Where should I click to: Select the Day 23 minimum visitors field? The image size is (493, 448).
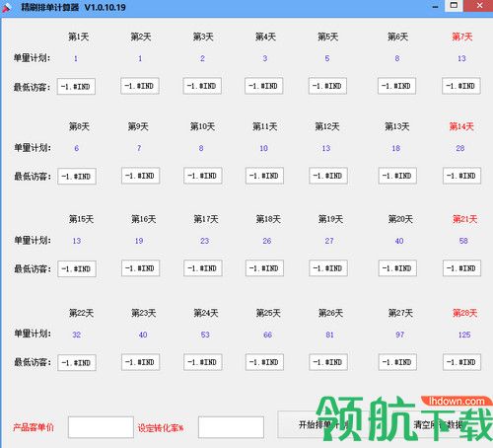[140, 362]
